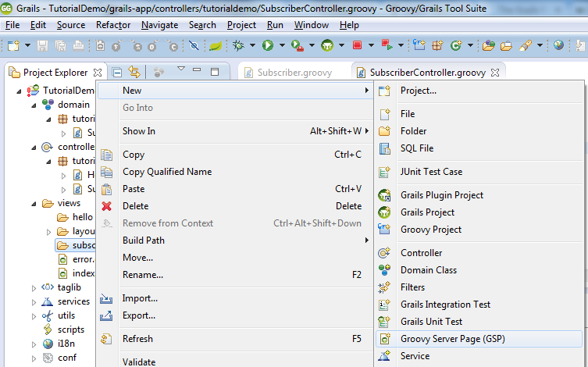Click the Debug bug toolbar icon
Screen dimensions: 588x367
238,46
